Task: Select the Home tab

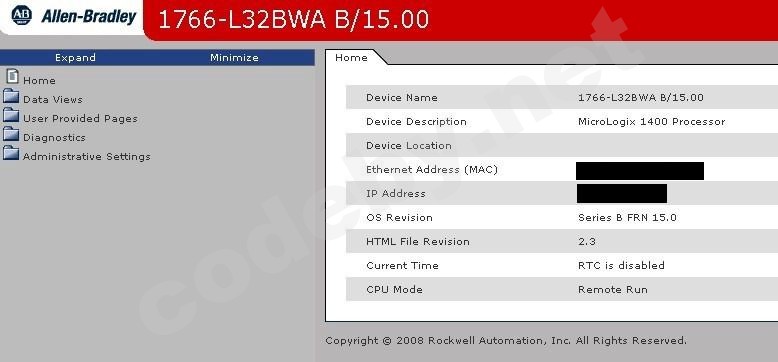Action: pyautogui.click(x=351, y=58)
